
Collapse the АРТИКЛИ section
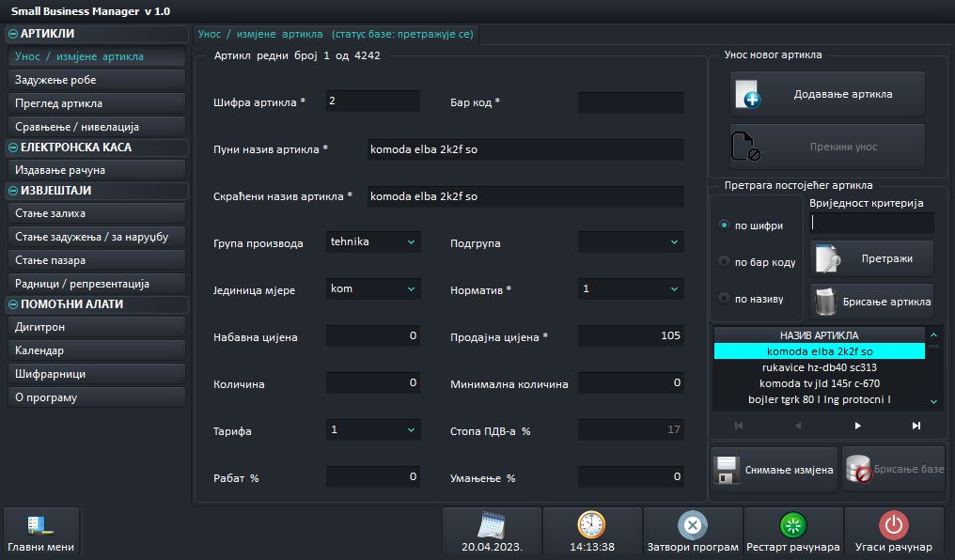13,34
